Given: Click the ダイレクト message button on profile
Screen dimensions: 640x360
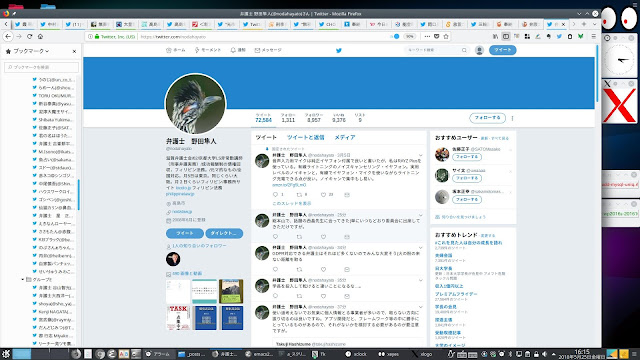Looking at the screenshot, I should pos(224,233).
